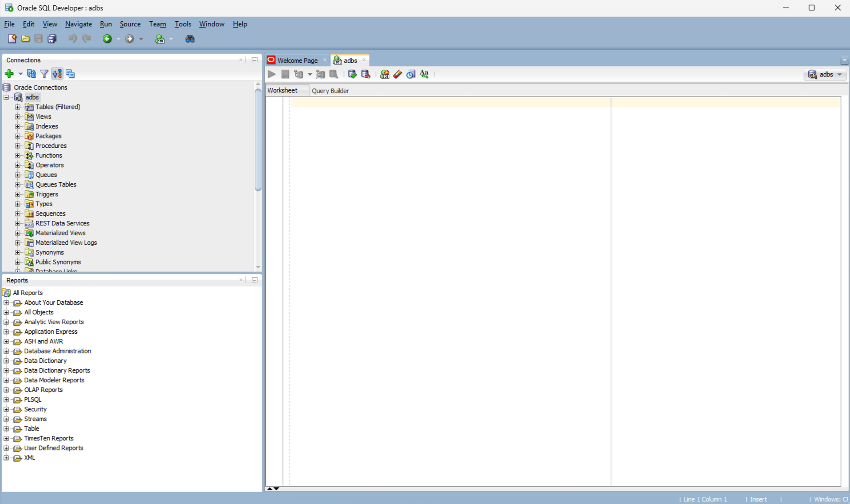The image size is (850, 504).
Task: Click the green Back arrow
Action: click(x=107, y=39)
